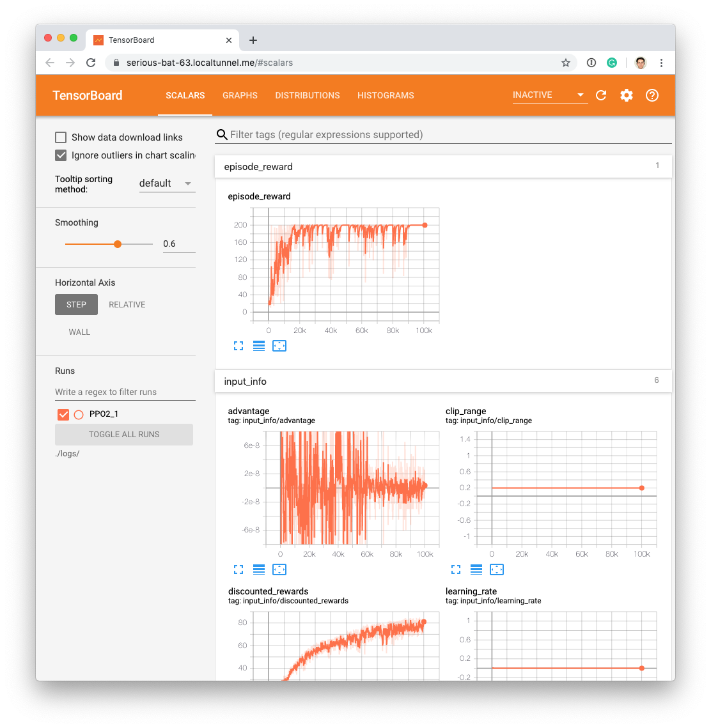Click the TOGGLE ALL RUNS button
The image size is (711, 728).
124,435
